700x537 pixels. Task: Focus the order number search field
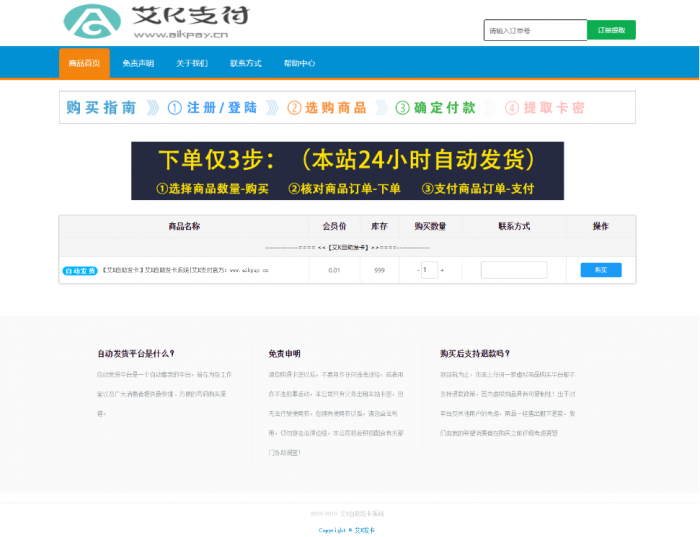pyautogui.click(x=535, y=31)
